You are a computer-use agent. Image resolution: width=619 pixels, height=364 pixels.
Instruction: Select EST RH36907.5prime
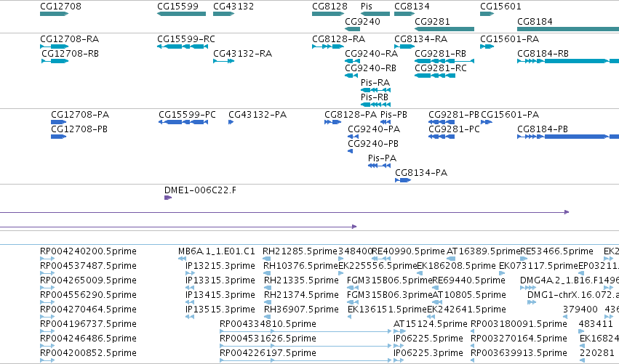click(267, 317)
